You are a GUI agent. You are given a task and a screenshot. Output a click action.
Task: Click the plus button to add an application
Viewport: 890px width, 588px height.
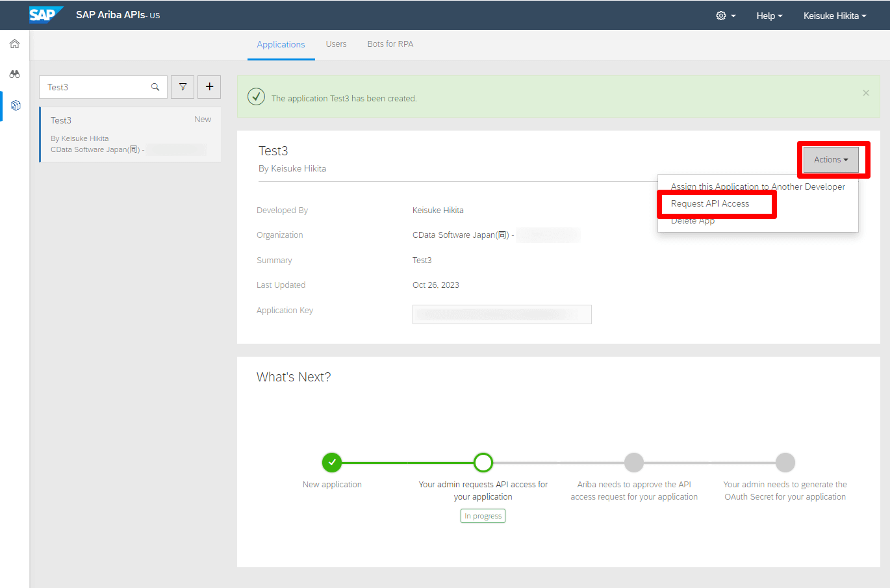click(x=209, y=87)
